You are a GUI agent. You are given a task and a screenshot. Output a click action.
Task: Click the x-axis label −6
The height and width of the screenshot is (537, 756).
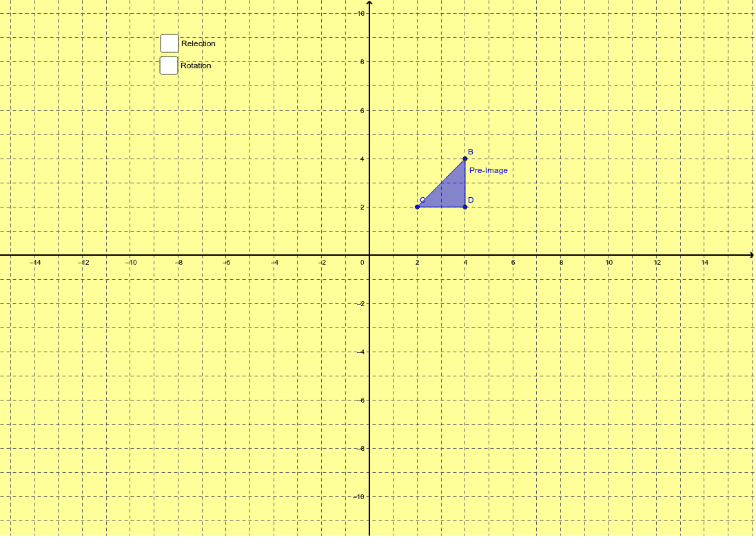[x=226, y=263]
